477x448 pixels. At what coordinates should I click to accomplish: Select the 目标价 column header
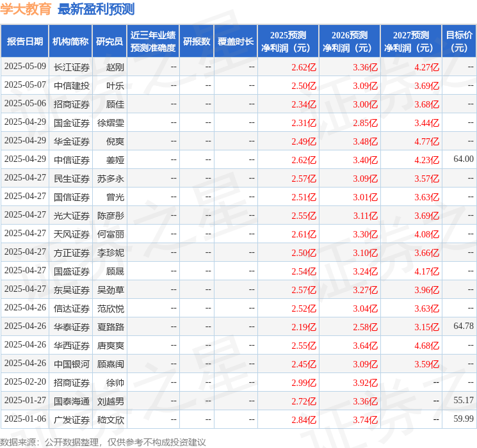(459, 42)
